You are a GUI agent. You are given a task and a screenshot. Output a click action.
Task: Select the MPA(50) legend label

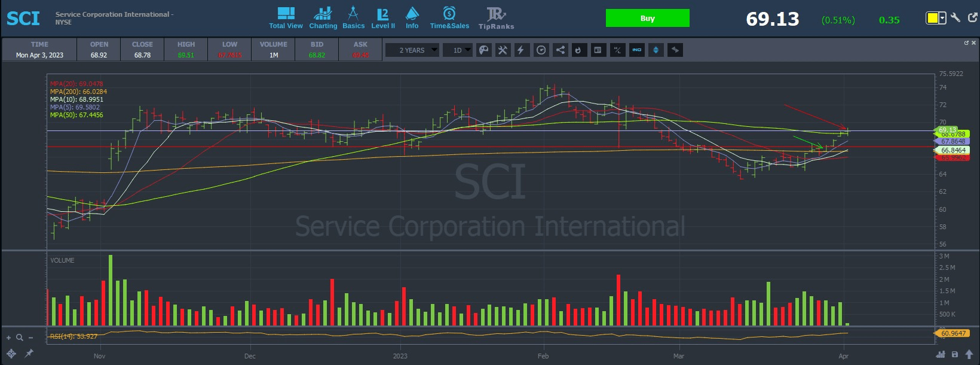(x=76, y=115)
